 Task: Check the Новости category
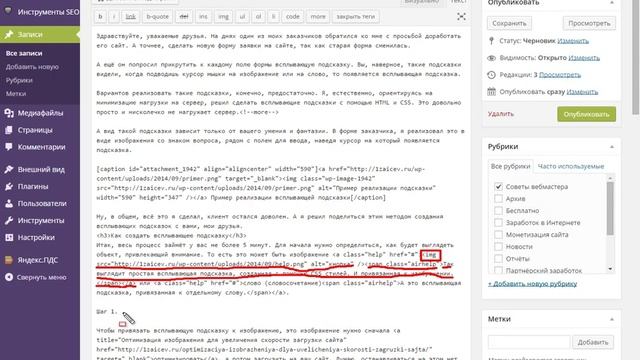click(x=498, y=247)
